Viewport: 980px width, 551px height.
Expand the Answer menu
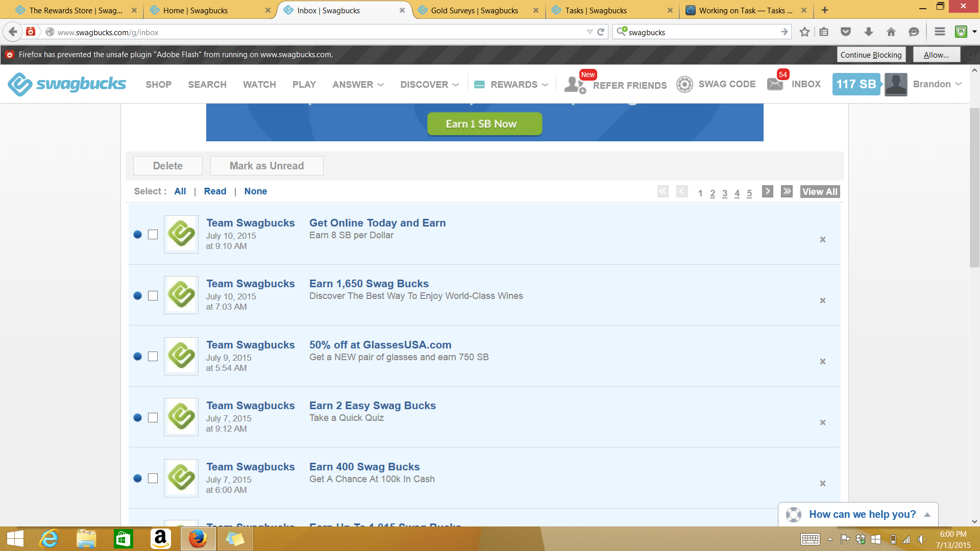pyautogui.click(x=358, y=84)
